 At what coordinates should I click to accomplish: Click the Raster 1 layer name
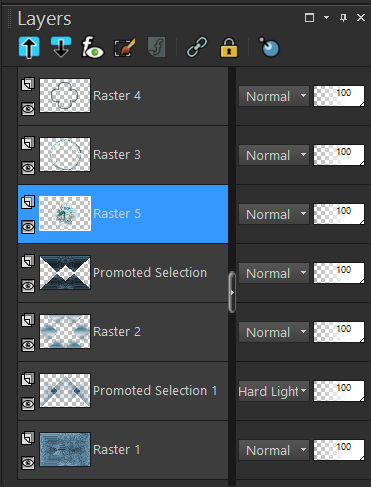coord(117,450)
